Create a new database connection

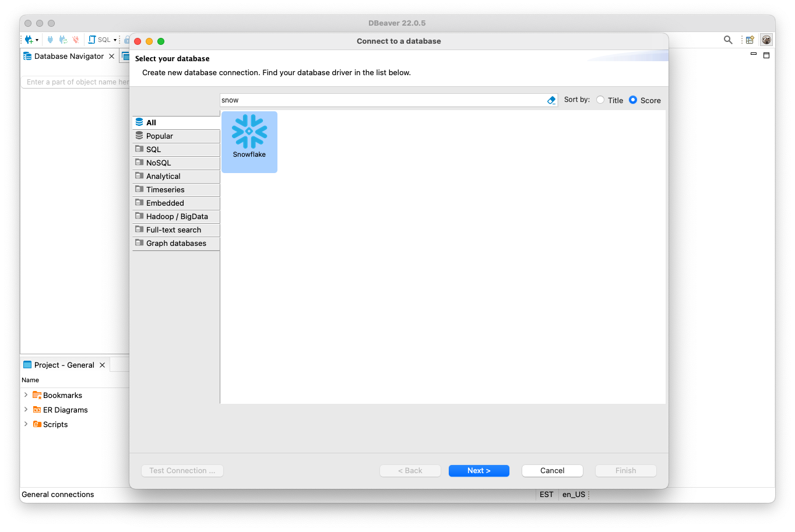(x=28, y=40)
